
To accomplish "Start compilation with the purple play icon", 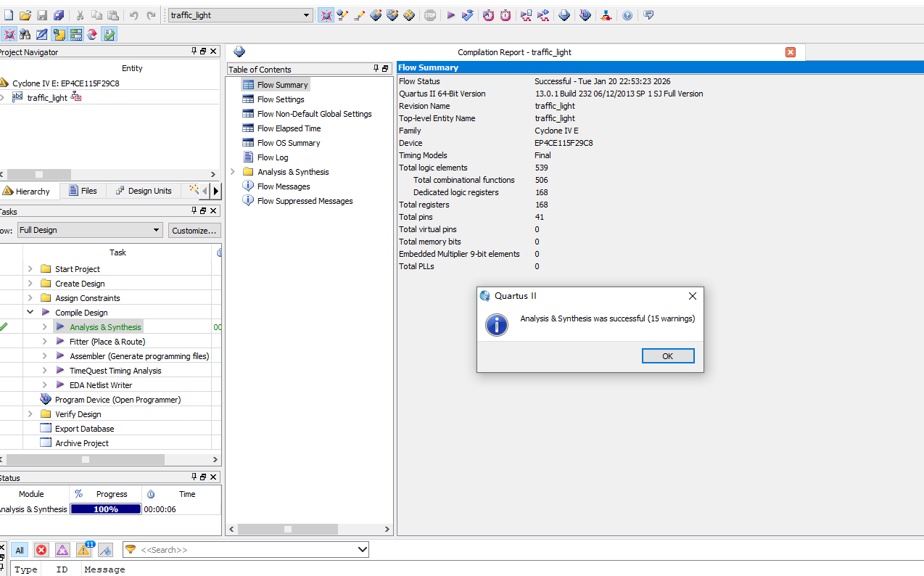I will [450, 15].
